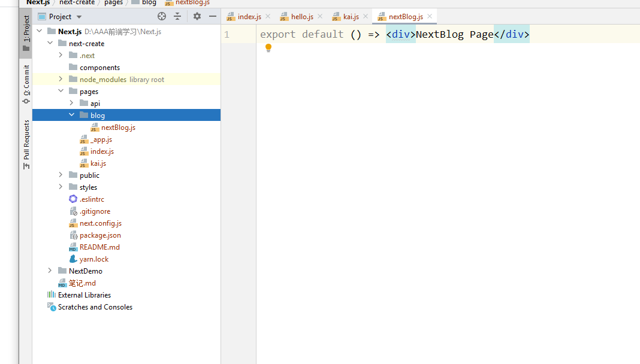Toggle the 0: Commit tool window button
The width and height of the screenshot is (640, 364).
26,84
